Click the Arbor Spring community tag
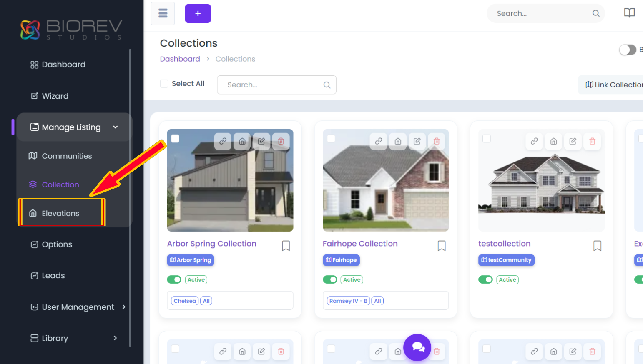643x364 pixels. point(191,260)
